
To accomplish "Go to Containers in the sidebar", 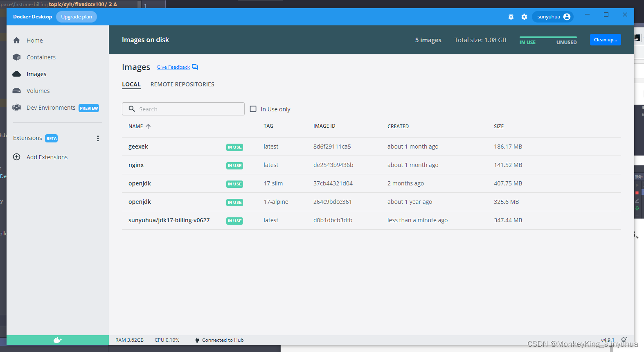I will (x=41, y=57).
